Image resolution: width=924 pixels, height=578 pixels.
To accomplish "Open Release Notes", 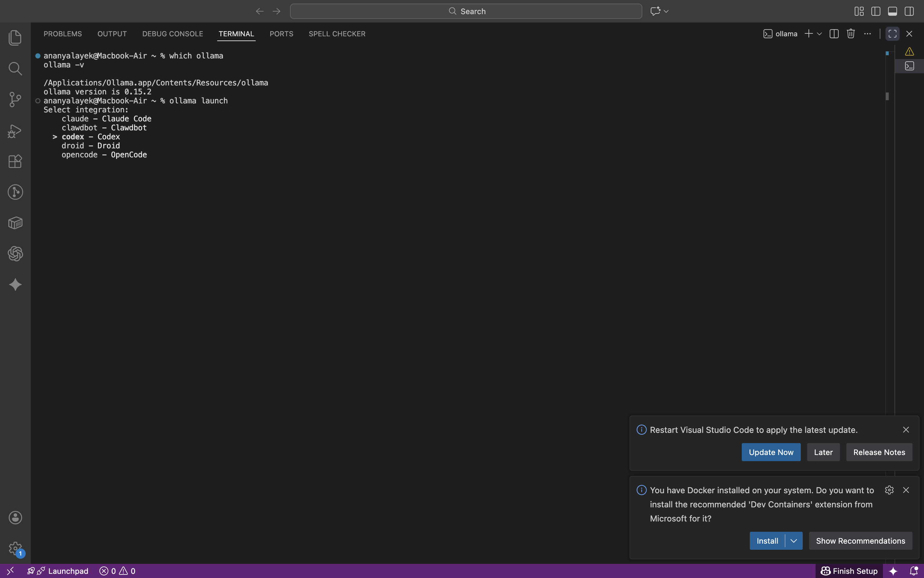I will (879, 452).
